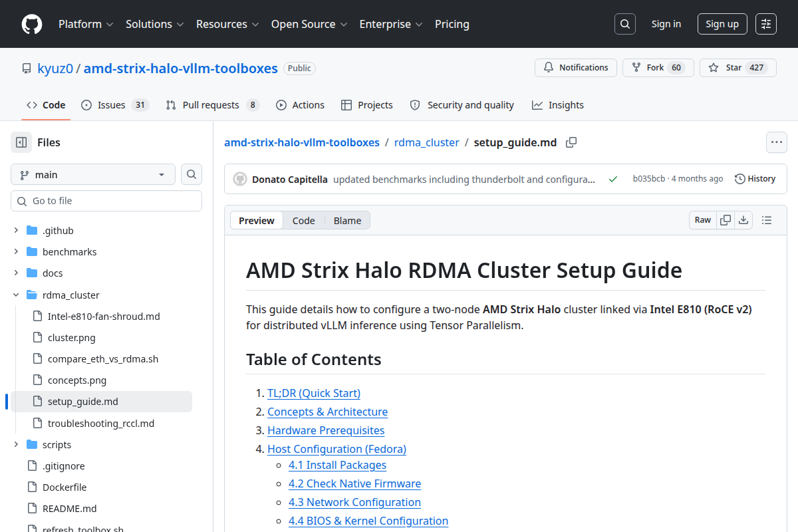798x532 pixels.
Task: Jump to 4.3 Network Configuration
Action: (354, 502)
